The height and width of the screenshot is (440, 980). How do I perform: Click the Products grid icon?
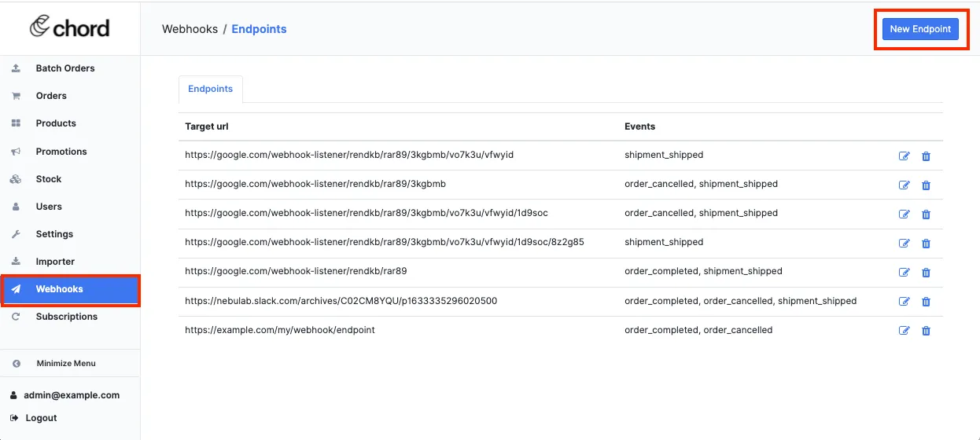point(16,123)
